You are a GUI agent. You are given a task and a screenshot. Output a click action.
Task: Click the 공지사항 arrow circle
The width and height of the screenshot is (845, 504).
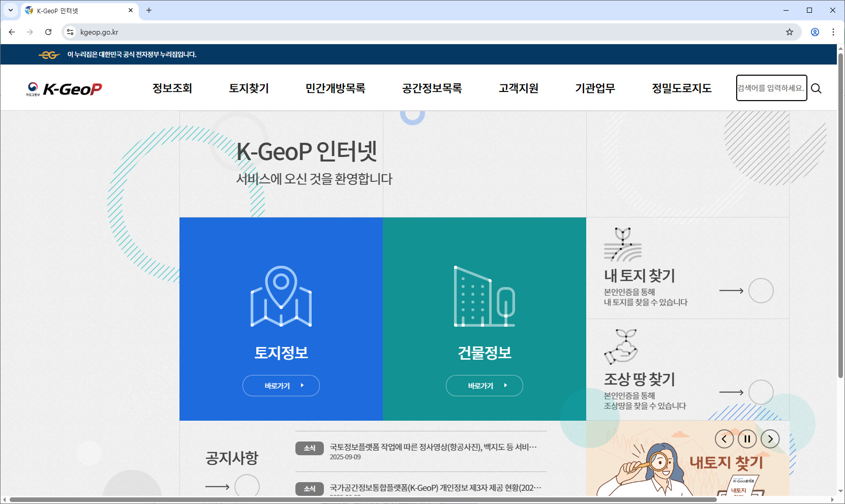247,487
